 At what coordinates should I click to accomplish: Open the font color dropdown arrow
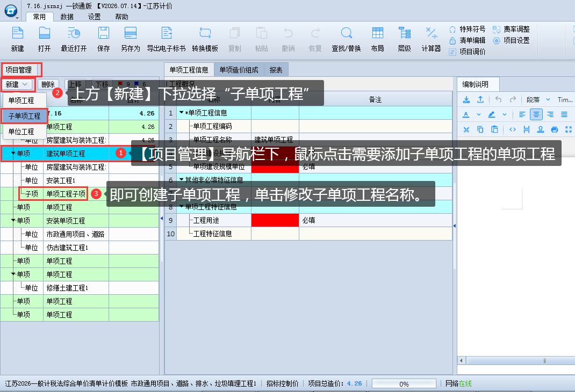pyautogui.click(x=479, y=115)
